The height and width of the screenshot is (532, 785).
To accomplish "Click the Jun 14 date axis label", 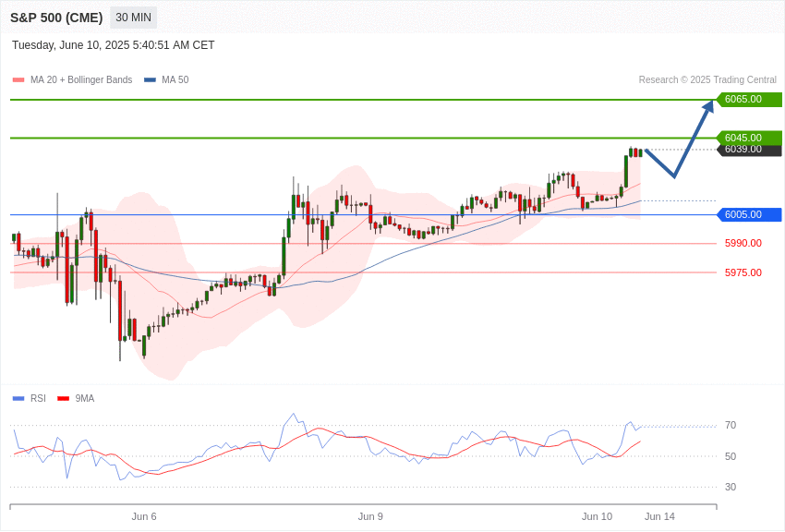I will (659, 516).
